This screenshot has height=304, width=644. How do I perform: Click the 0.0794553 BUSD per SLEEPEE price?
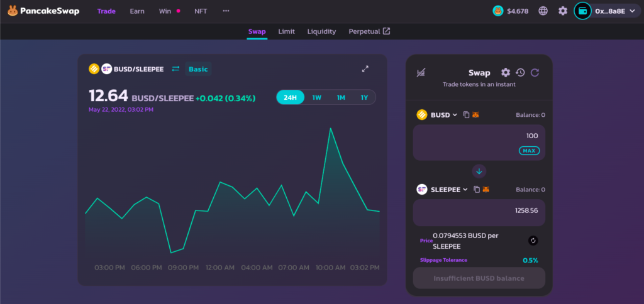466,241
